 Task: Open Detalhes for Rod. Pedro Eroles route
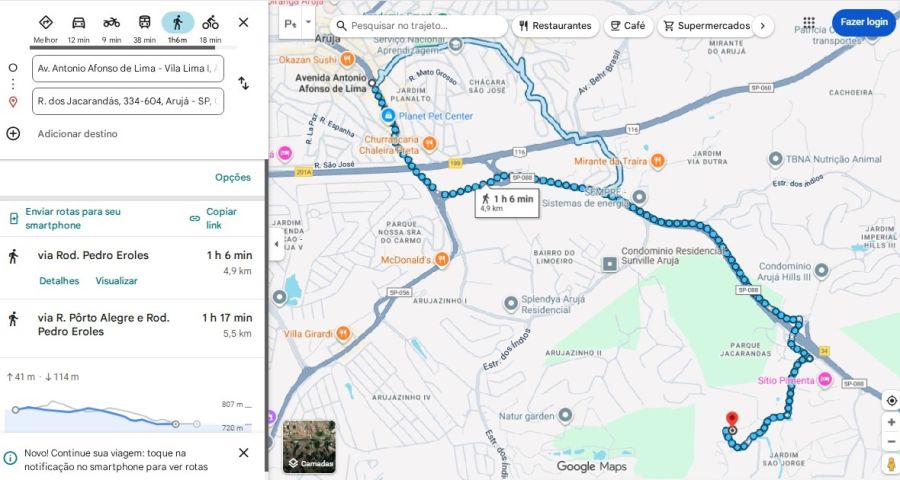click(59, 281)
